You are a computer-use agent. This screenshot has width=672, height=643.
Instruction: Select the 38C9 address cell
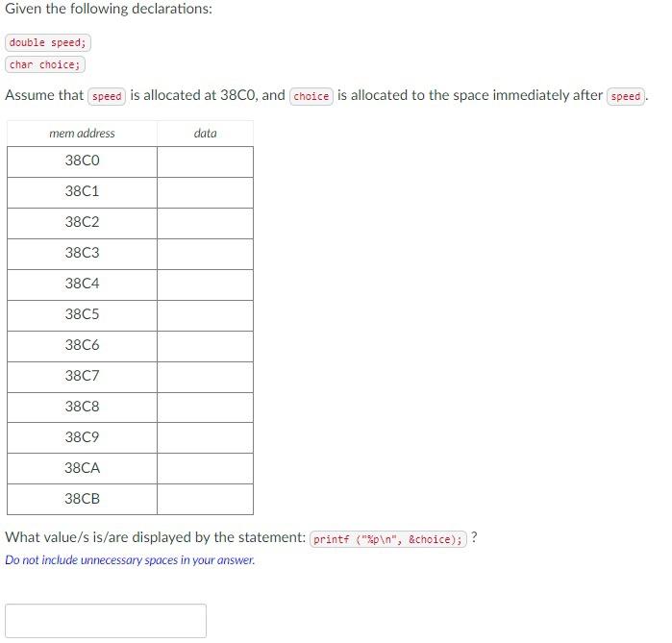pos(83,438)
